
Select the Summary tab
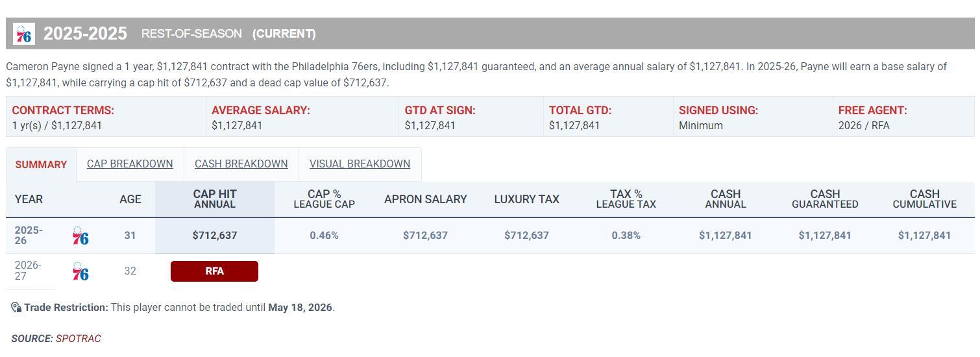[41, 165]
